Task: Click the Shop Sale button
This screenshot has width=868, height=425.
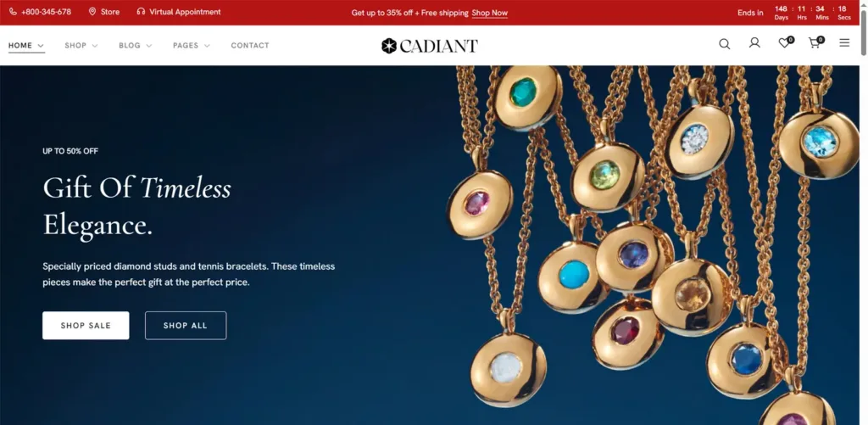Action: click(86, 325)
